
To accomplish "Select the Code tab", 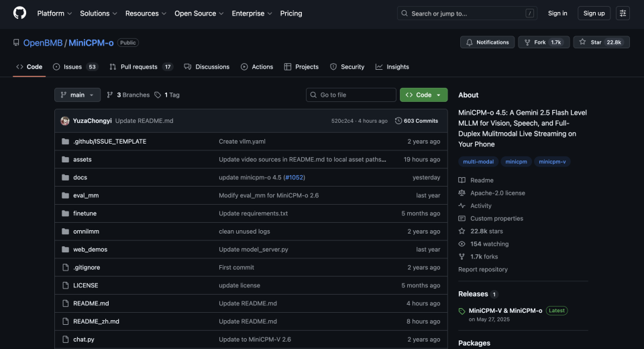I will [29, 66].
